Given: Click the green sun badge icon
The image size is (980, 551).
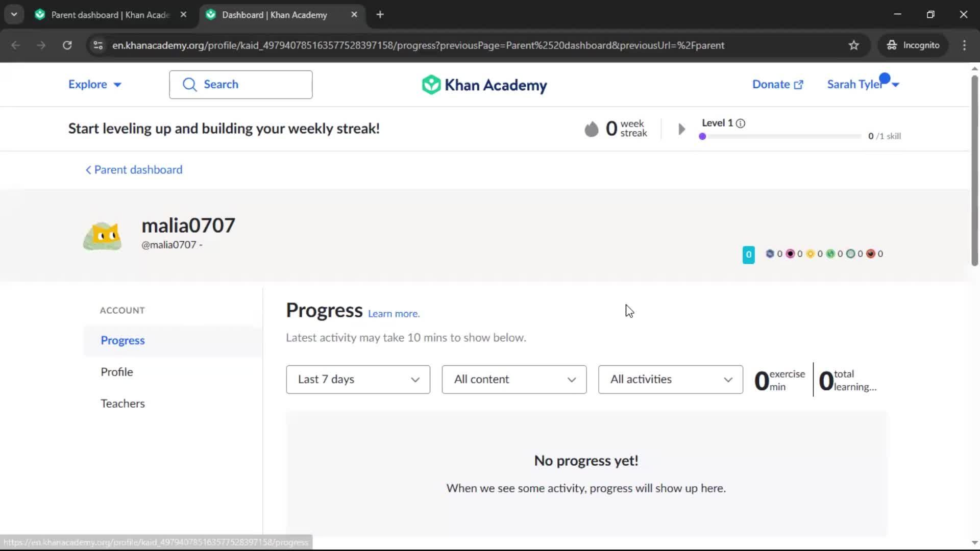Looking at the screenshot, I should click(x=830, y=254).
